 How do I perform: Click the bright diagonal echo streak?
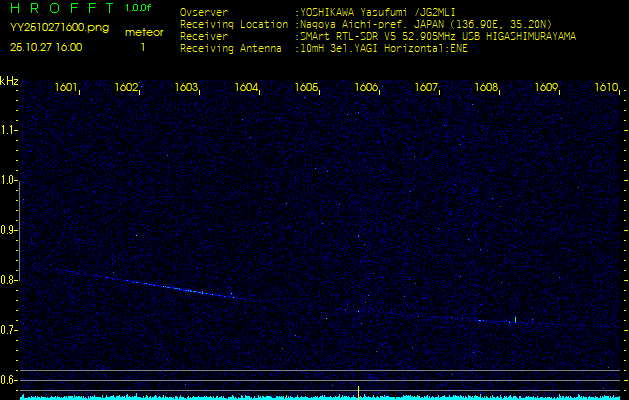(x=160, y=284)
